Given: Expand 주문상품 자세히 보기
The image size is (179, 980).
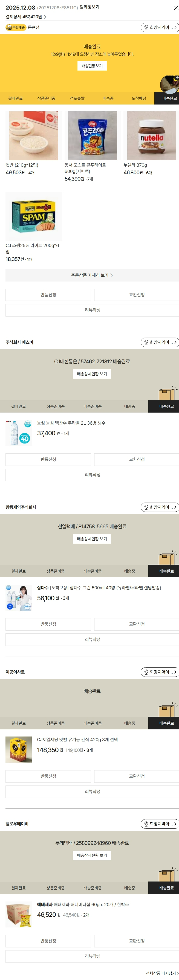Looking at the screenshot, I should point(92,275).
